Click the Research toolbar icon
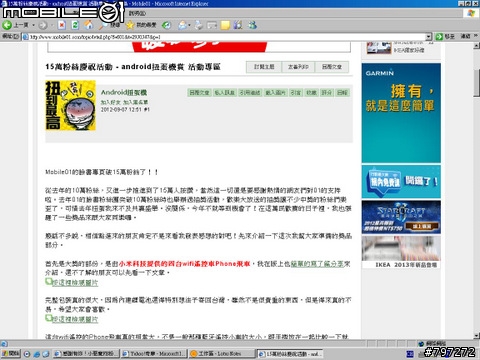 click(238, 25)
